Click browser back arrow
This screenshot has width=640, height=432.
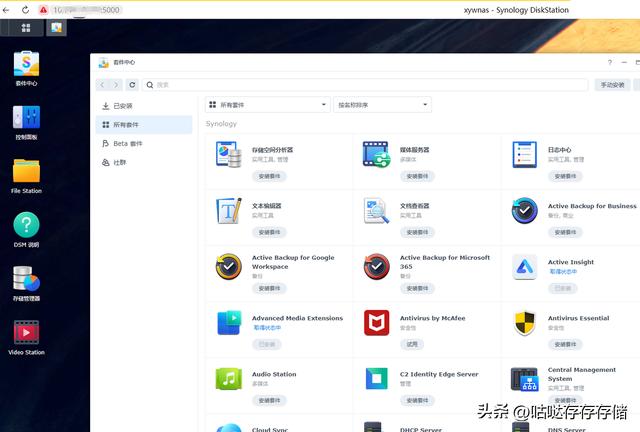(x=6, y=10)
